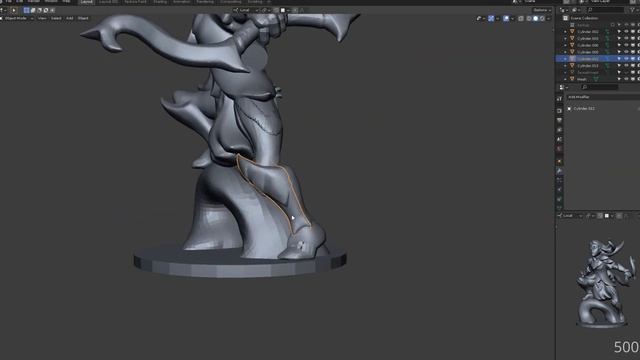This screenshot has height=360, width=640.
Task: Click the Scene Collection icon in outliner
Action: click(565, 18)
